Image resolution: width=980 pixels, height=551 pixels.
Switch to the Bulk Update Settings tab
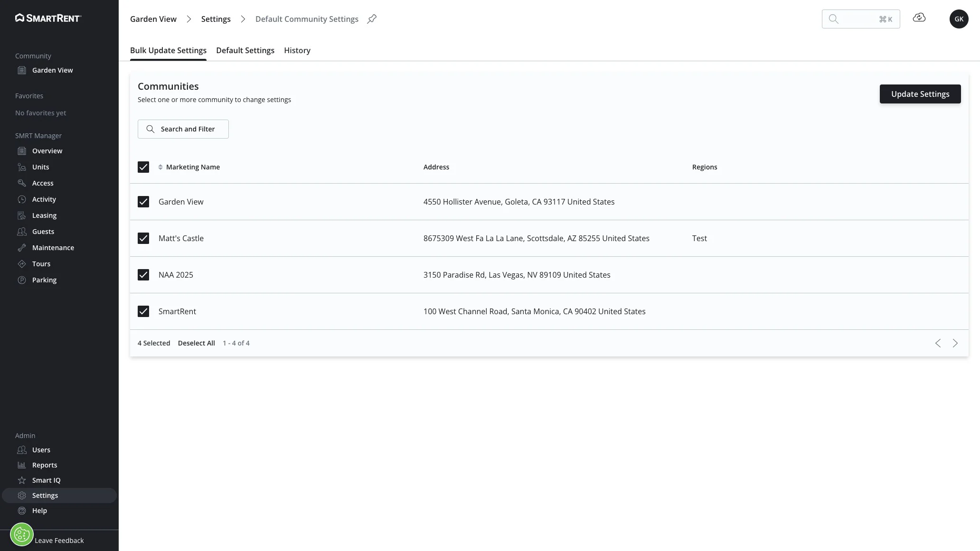(x=168, y=50)
